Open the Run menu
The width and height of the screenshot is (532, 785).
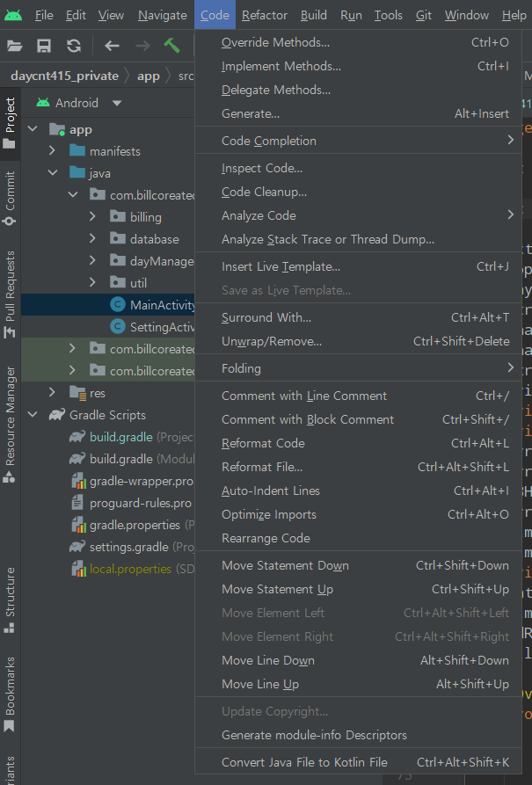point(351,16)
